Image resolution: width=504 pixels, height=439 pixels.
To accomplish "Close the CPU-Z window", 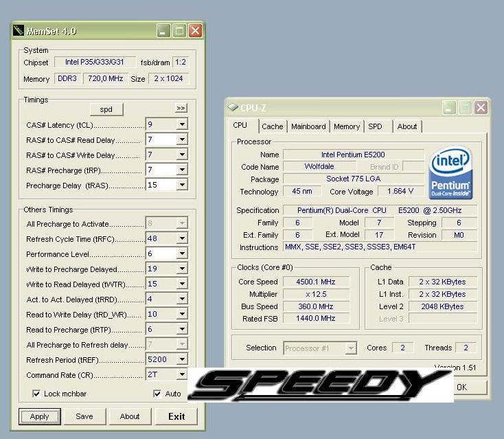I will pyautogui.click(x=481, y=108).
